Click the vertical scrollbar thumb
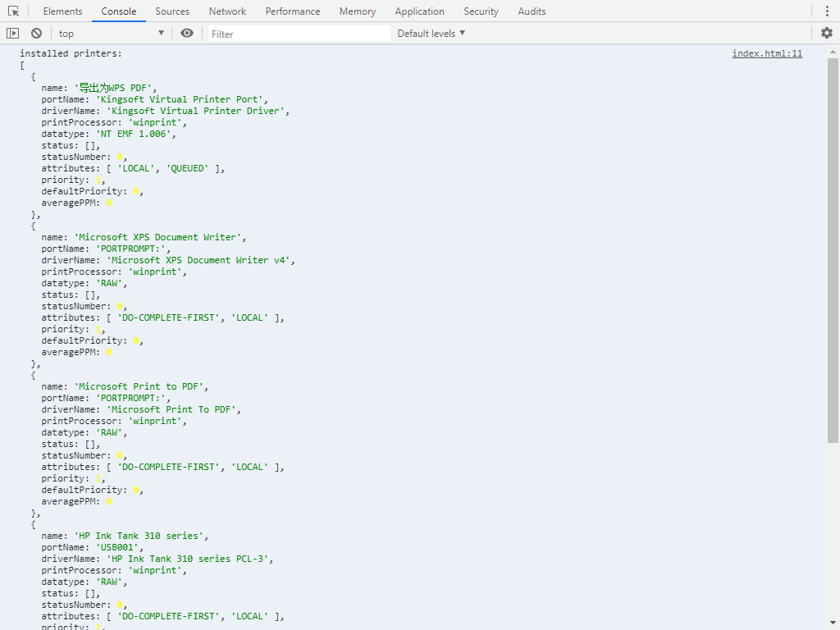The width and height of the screenshot is (840, 630). coord(833,250)
